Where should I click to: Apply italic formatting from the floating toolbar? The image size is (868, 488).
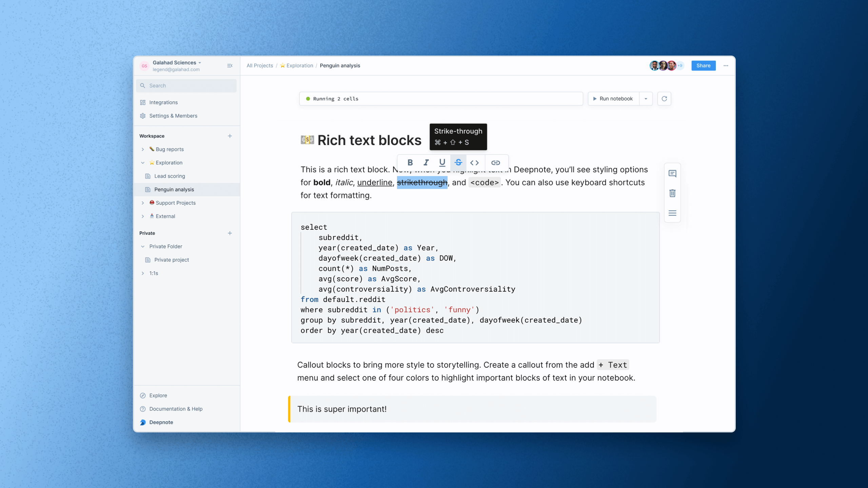point(426,162)
